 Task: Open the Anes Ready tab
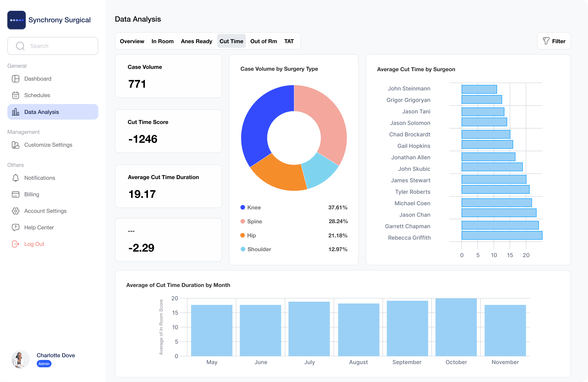(x=196, y=41)
